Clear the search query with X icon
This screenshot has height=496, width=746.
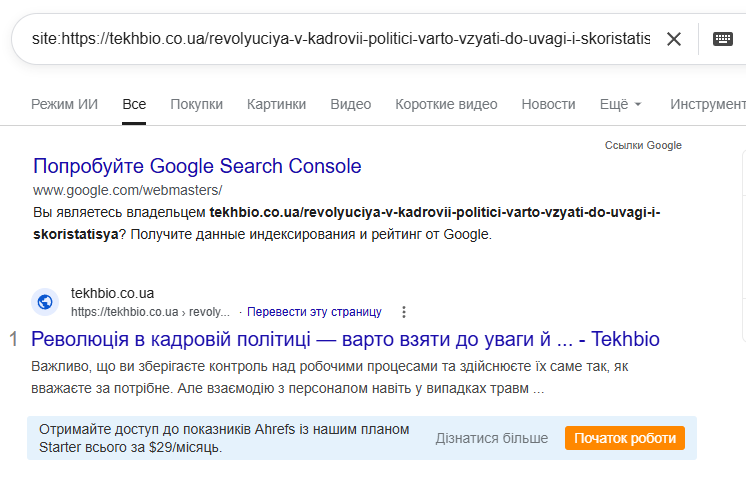(674, 39)
